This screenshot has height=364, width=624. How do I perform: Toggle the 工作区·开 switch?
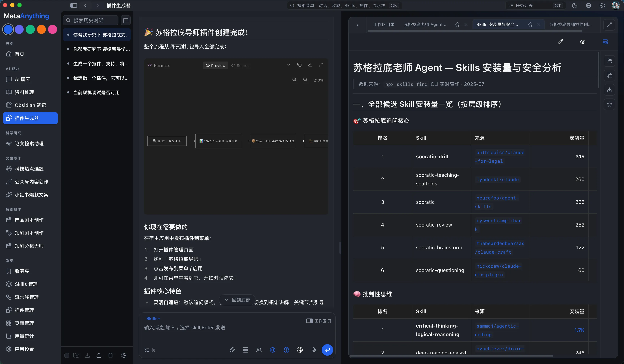[319, 321]
